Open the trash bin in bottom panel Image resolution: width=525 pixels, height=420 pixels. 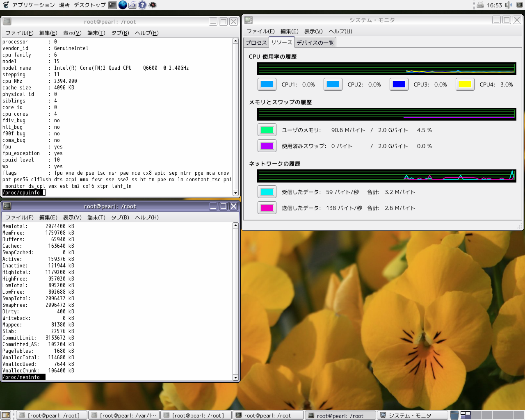click(x=454, y=415)
